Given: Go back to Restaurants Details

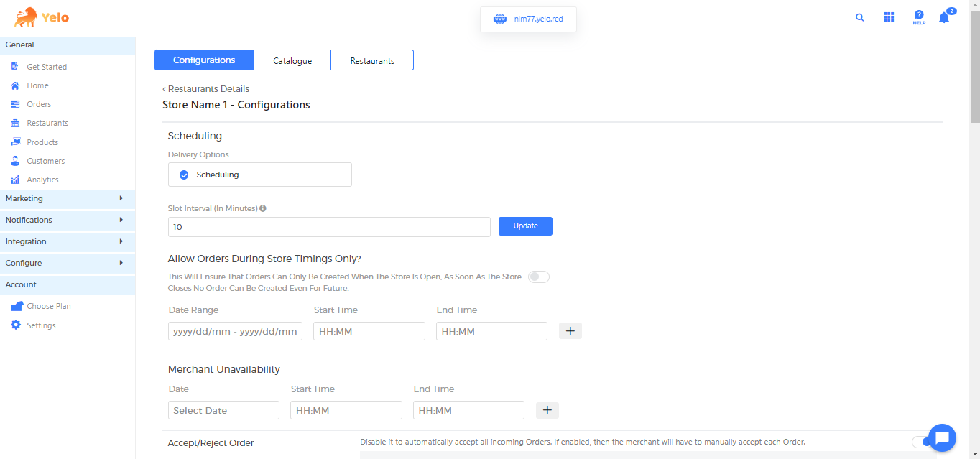Looking at the screenshot, I should click(x=206, y=89).
